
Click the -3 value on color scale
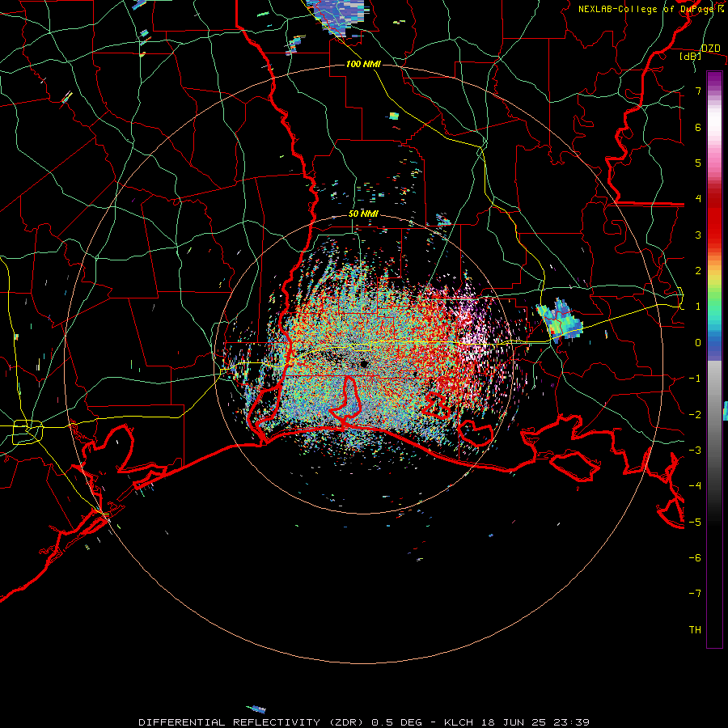(x=695, y=451)
